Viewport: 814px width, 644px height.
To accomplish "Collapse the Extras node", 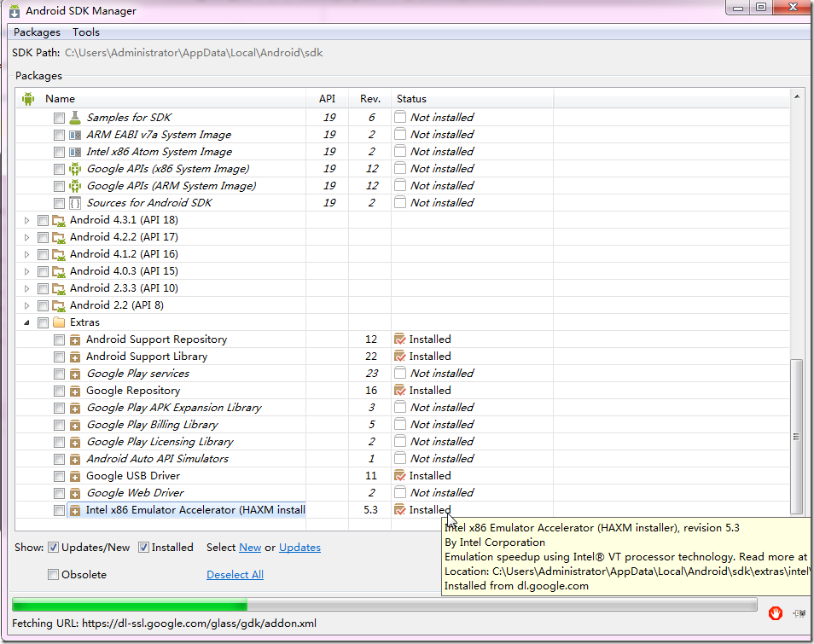I will pyautogui.click(x=27, y=322).
